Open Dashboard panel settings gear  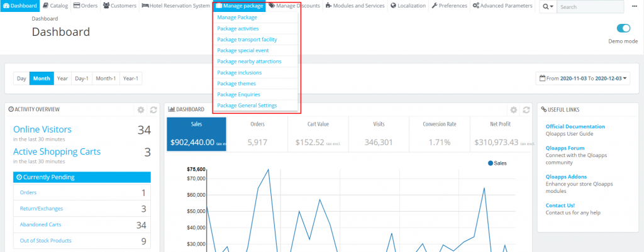point(513,109)
